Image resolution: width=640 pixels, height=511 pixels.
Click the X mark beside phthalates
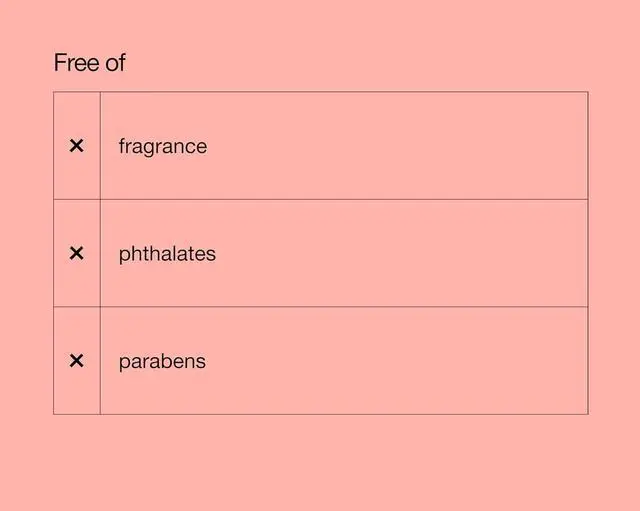(76, 254)
